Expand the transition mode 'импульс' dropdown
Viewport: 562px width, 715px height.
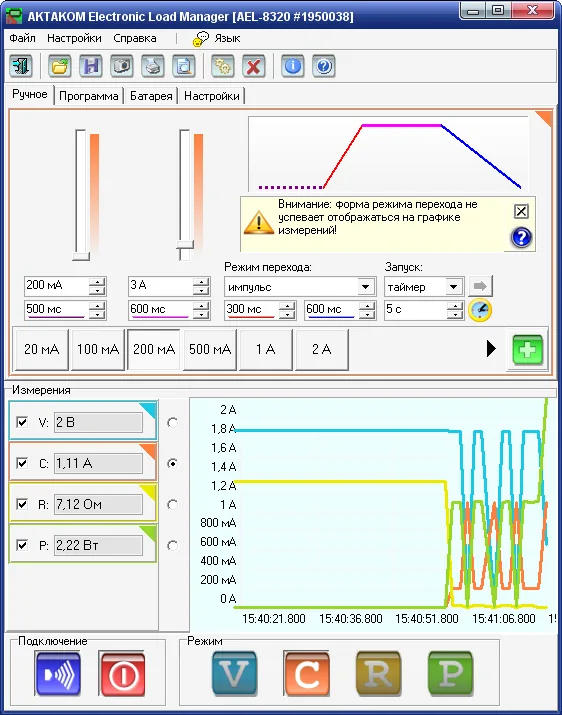[365, 287]
